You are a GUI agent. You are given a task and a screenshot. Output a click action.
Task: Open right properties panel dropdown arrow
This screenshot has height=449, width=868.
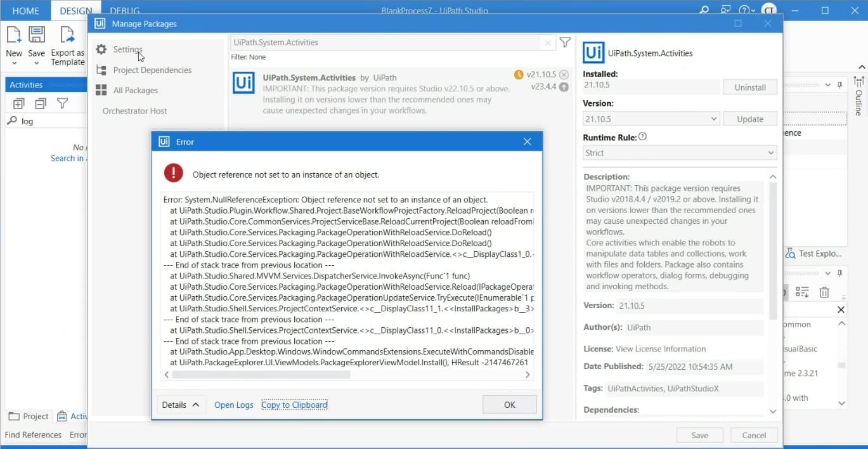pos(828,85)
